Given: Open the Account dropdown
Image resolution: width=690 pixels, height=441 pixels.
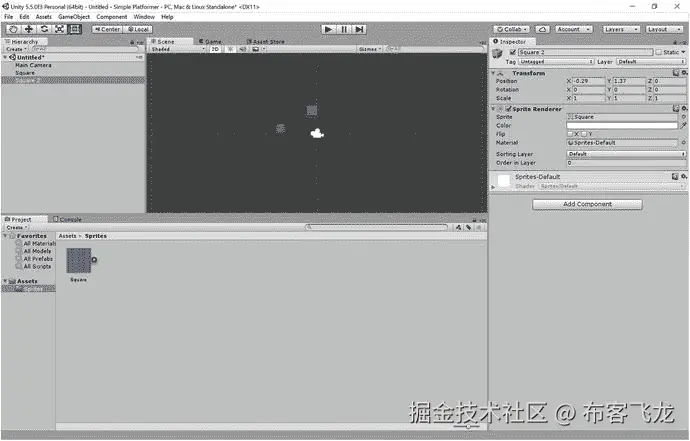Looking at the screenshot, I should [573, 29].
